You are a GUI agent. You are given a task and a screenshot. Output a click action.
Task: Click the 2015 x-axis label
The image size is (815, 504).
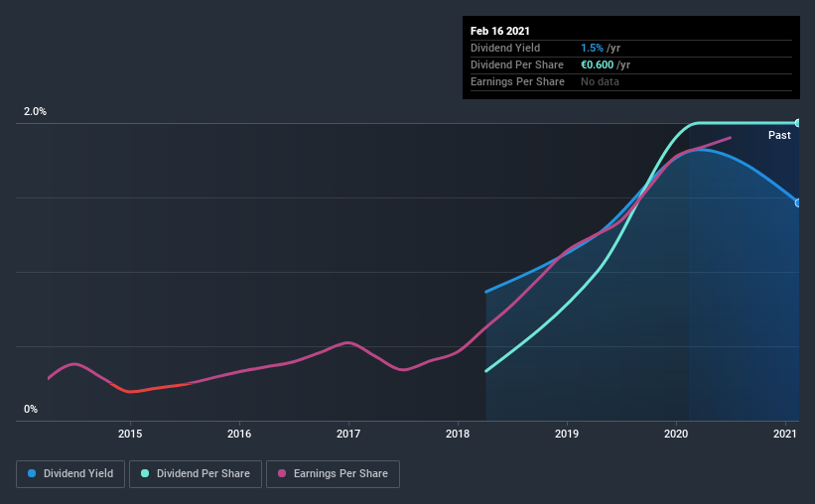pyautogui.click(x=130, y=434)
